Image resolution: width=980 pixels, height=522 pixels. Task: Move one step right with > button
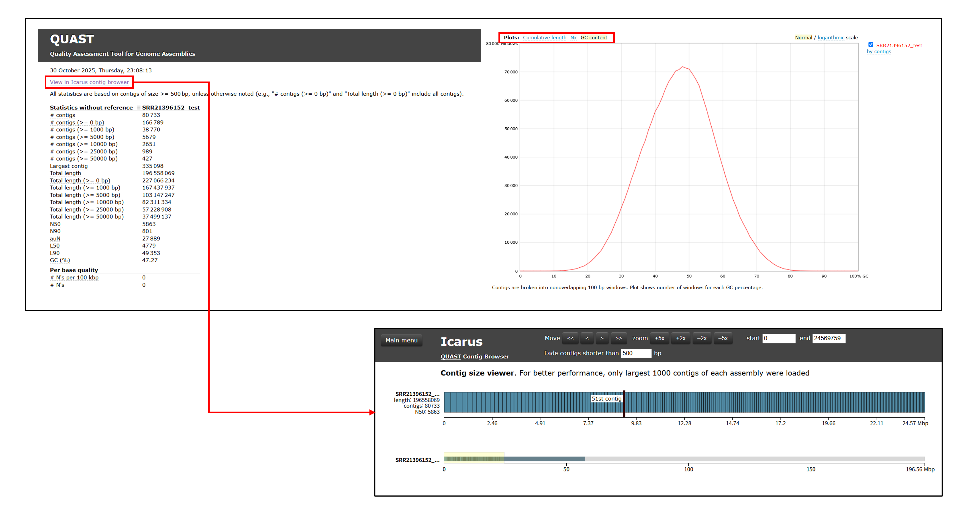pos(602,338)
